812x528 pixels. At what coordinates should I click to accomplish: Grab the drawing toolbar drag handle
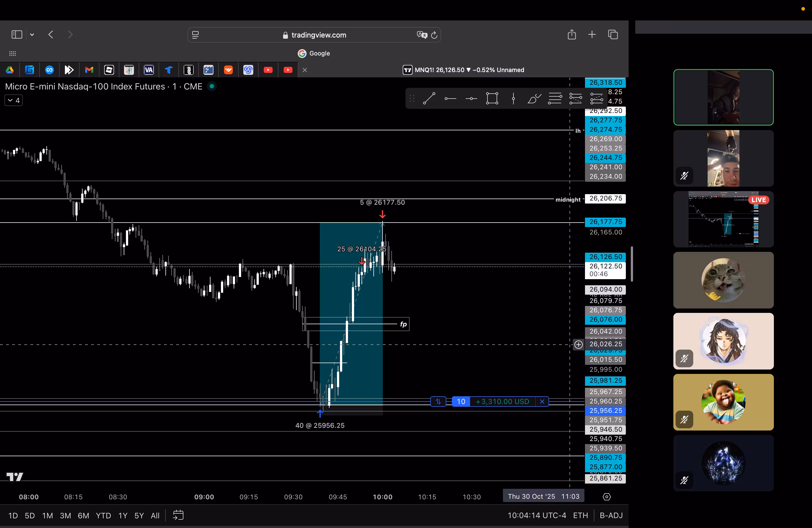coord(412,99)
